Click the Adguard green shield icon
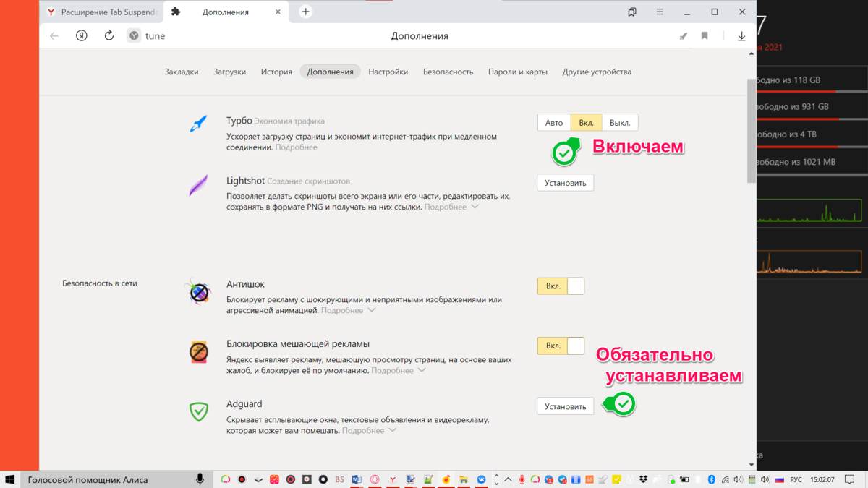Image resolution: width=868 pixels, height=488 pixels. point(199,411)
